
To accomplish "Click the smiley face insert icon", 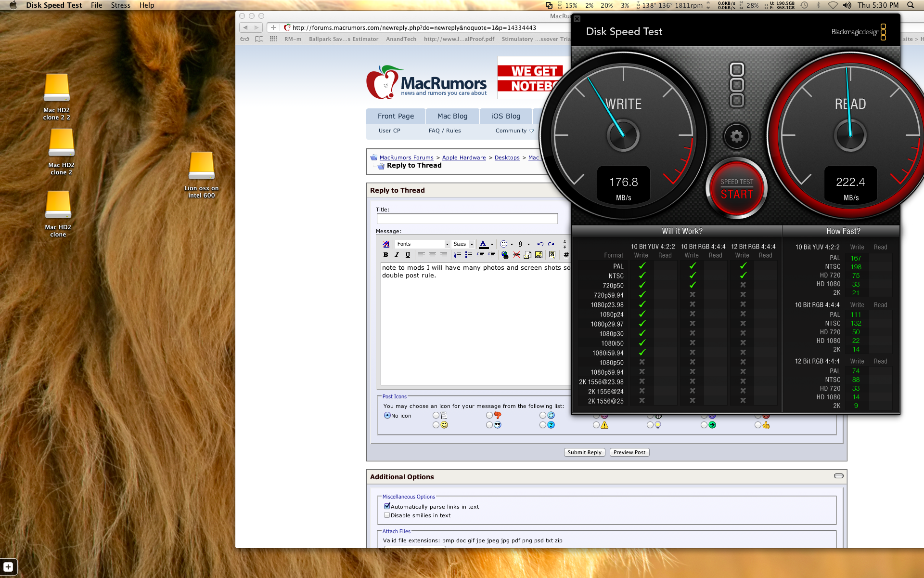I will [503, 244].
